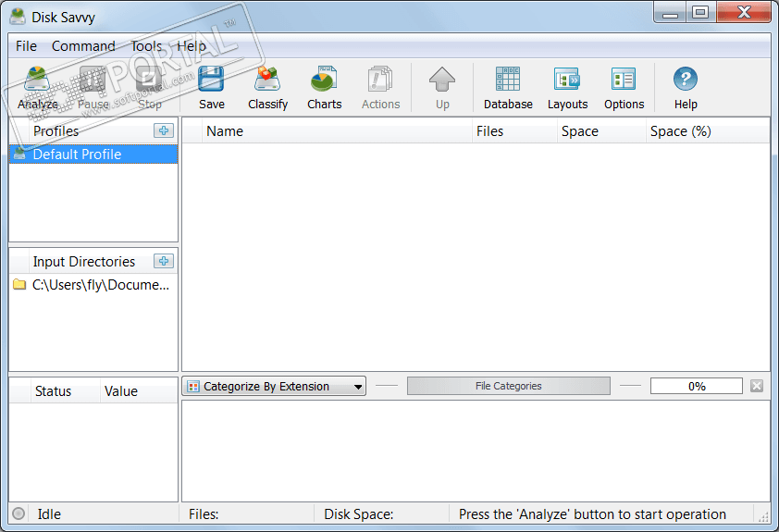Click the Idle status text
Image resolution: width=779 pixels, height=532 pixels.
(x=49, y=514)
